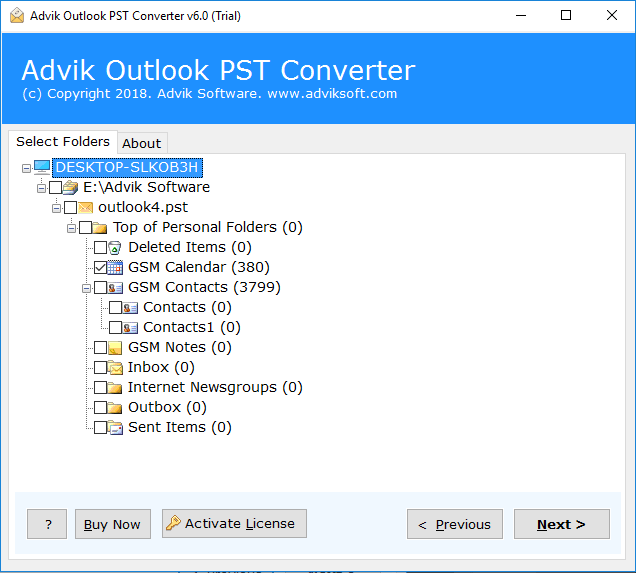This screenshot has width=636, height=573.
Task: Click the Sent Items folder icon
Action: click(x=115, y=427)
